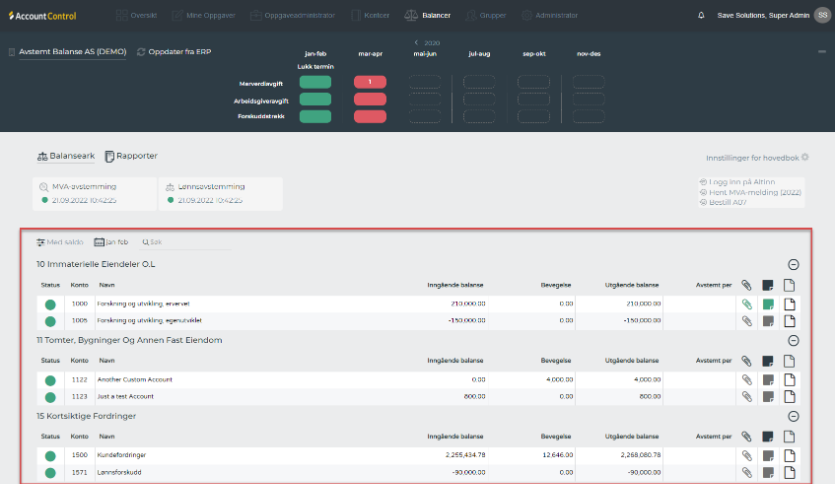Image resolution: width=835 pixels, height=484 pixels.
Task: Open the notifications bell
Action: (x=701, y=16)
